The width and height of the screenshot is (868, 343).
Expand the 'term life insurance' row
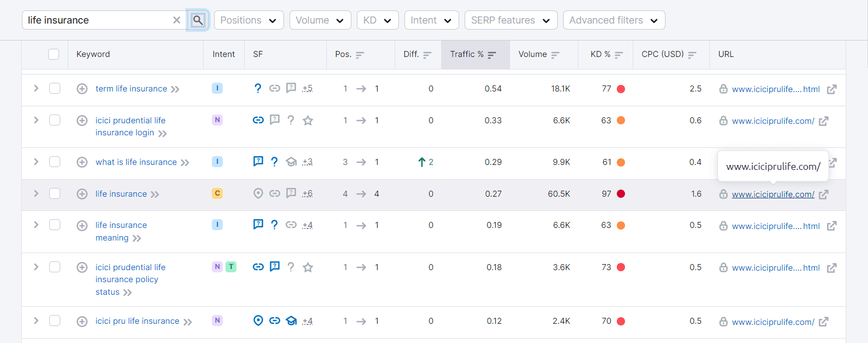coord(36,88)
